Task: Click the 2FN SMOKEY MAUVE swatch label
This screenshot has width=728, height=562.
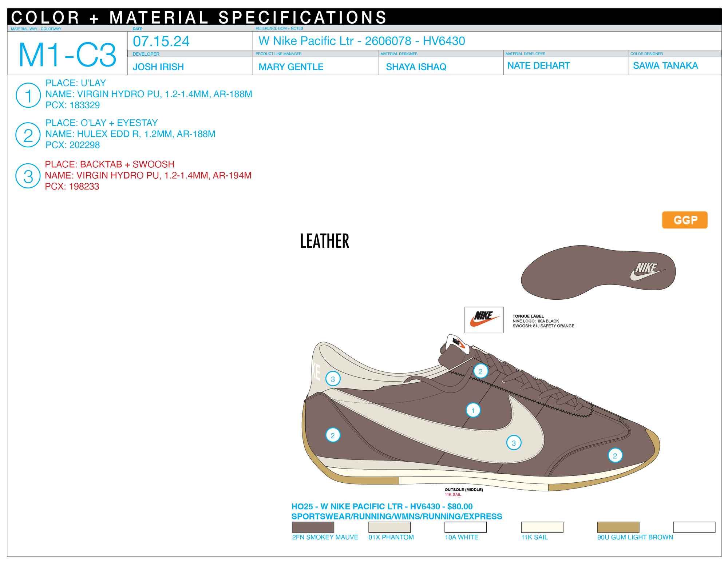Action: pyautogui.click(x=325, y=537)
